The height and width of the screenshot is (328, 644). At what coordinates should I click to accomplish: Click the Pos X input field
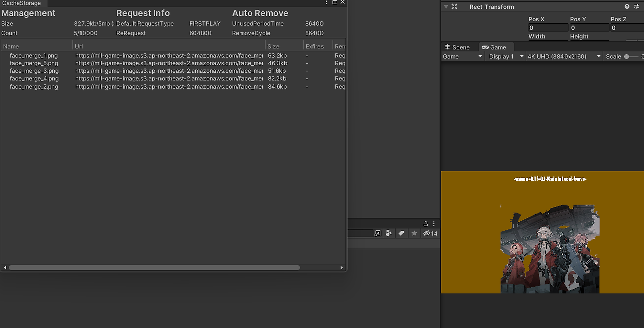point(547,28)
